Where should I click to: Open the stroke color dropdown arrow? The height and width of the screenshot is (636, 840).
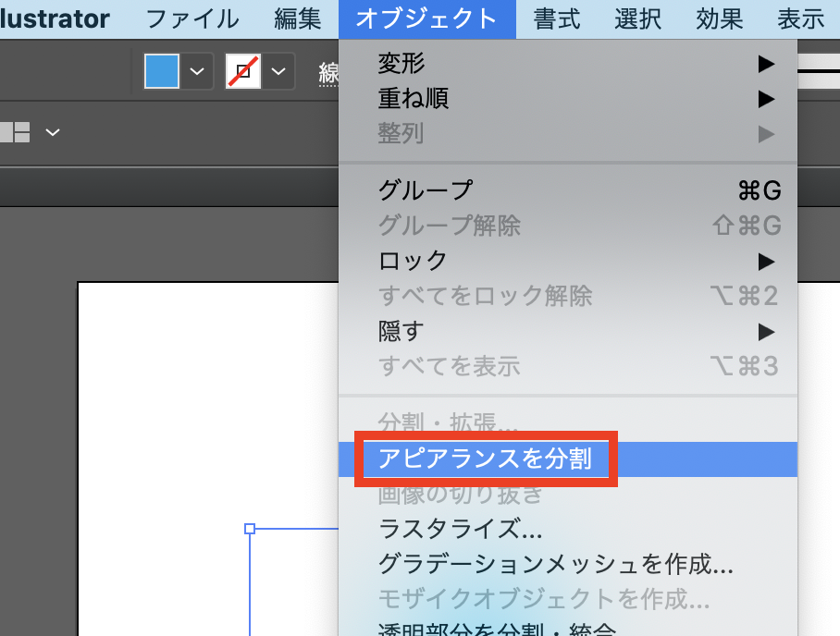pos(278,71)
